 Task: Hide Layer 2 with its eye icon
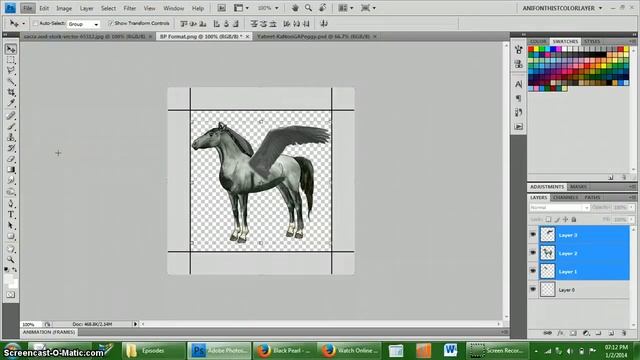click(x=533, y=253)
